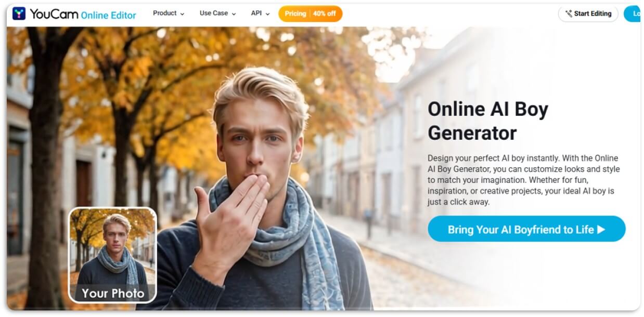Click the magic wand icon in Start Editing
The image size is (644, 317).
(569, 14)
